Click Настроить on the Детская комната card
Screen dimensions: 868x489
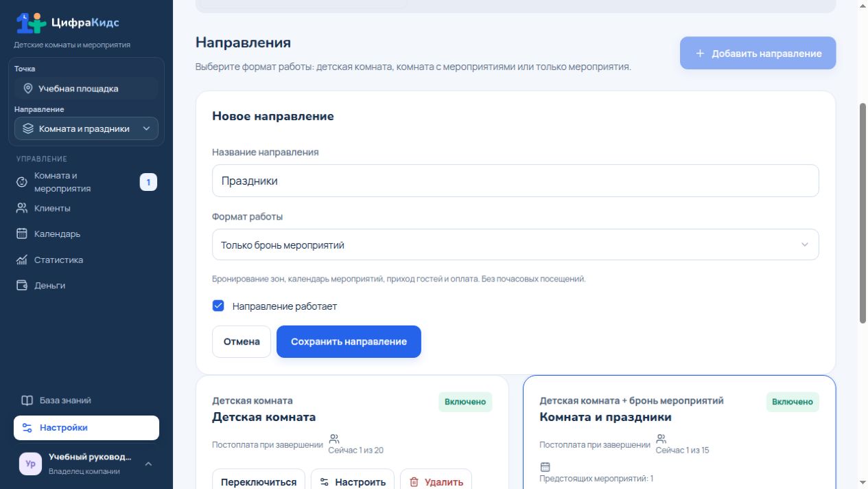click(353, 481)
